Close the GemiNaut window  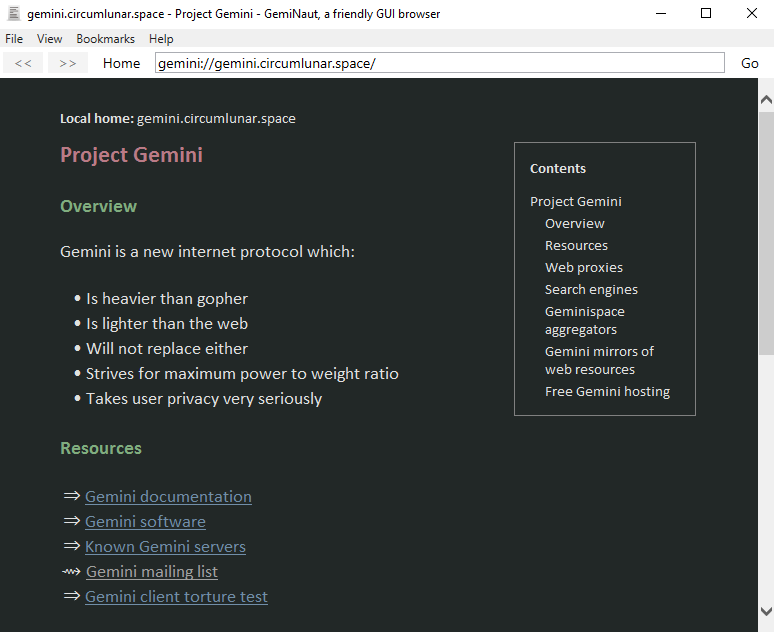tap(751, 13)
